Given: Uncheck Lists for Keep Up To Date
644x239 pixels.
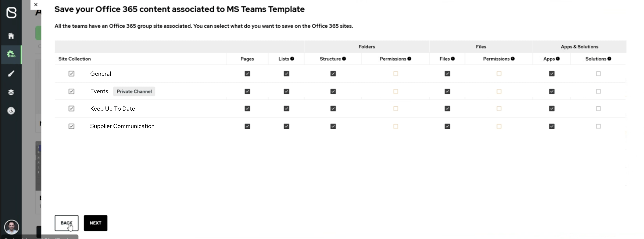Looking at the screenshot, I should click(287, 108).
